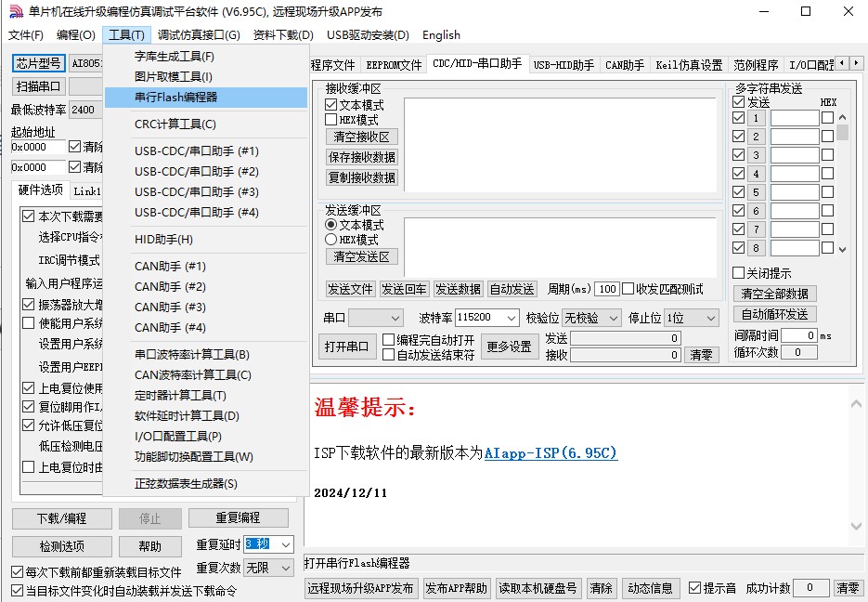The height and width of the screenshot is (602, 868).
Task: Open the 校验位 无校验 dropdown
Action: coord(591,318)
